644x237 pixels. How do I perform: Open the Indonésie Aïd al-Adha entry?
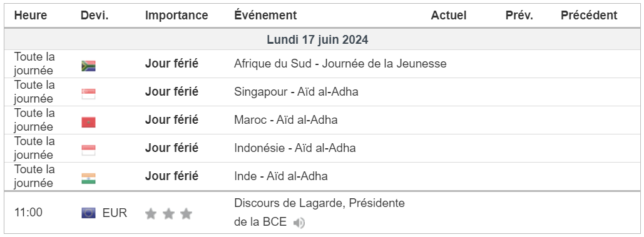click(x=295, y=148)
